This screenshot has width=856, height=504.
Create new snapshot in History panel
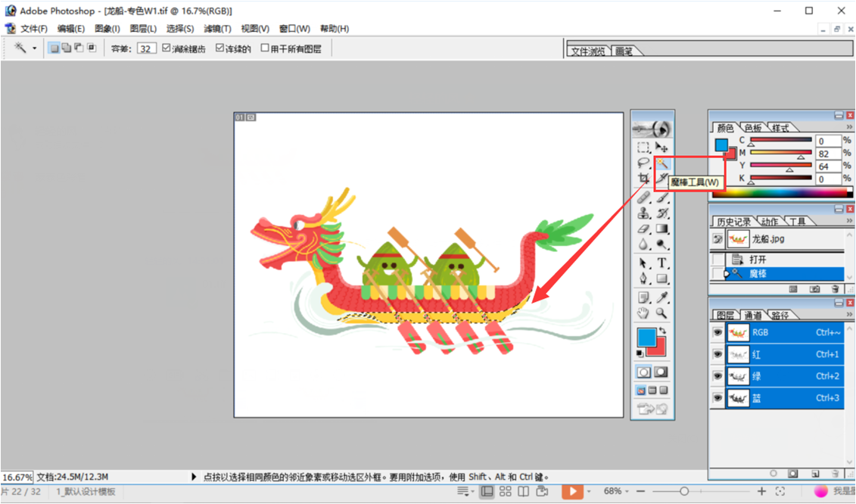point(814,289)
